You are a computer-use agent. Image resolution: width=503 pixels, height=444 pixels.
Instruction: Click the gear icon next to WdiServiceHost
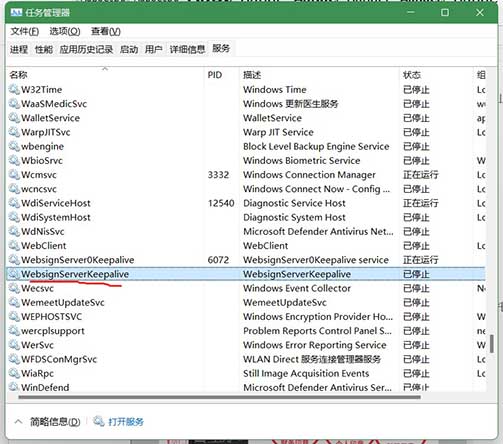pyautogui.click(x=14, y=203)
